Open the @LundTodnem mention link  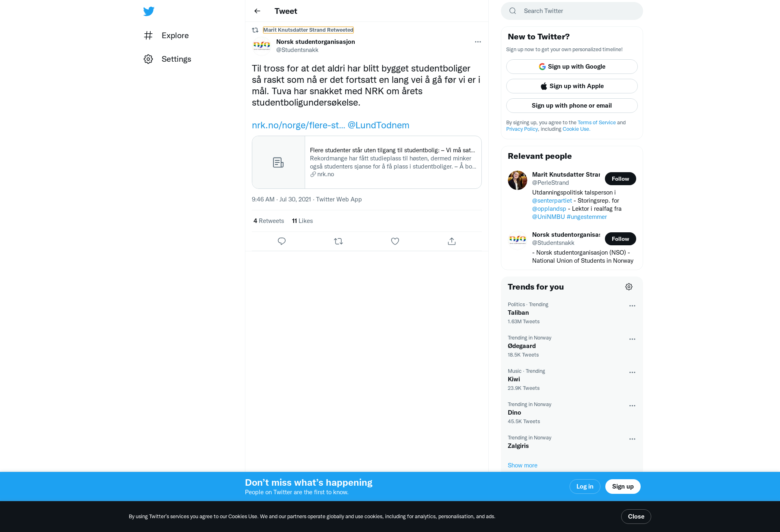pos(378,125)
